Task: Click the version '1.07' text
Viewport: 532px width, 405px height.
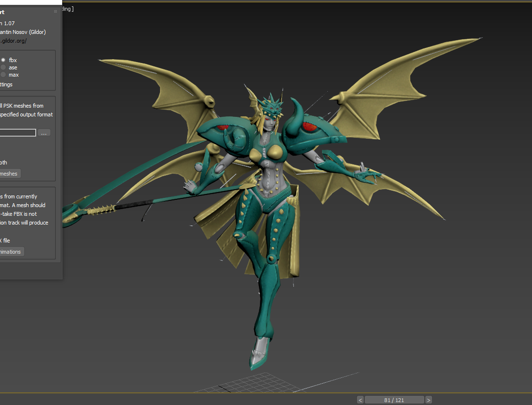Action: pos(9,23)
